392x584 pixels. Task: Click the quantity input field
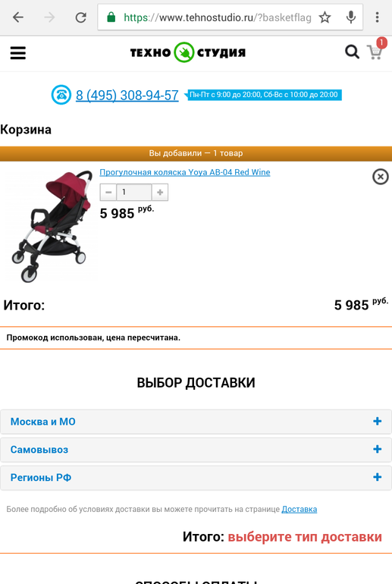(134, 192)
